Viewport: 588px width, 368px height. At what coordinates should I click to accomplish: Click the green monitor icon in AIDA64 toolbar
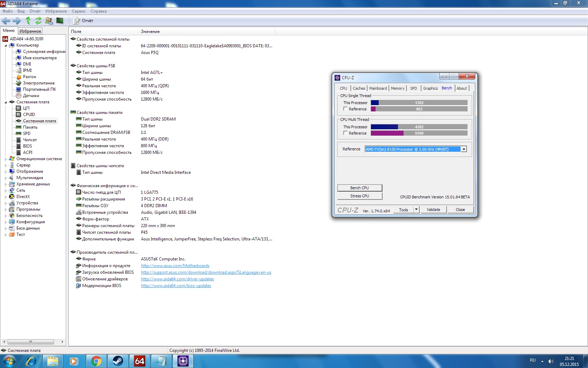point(60,21)
